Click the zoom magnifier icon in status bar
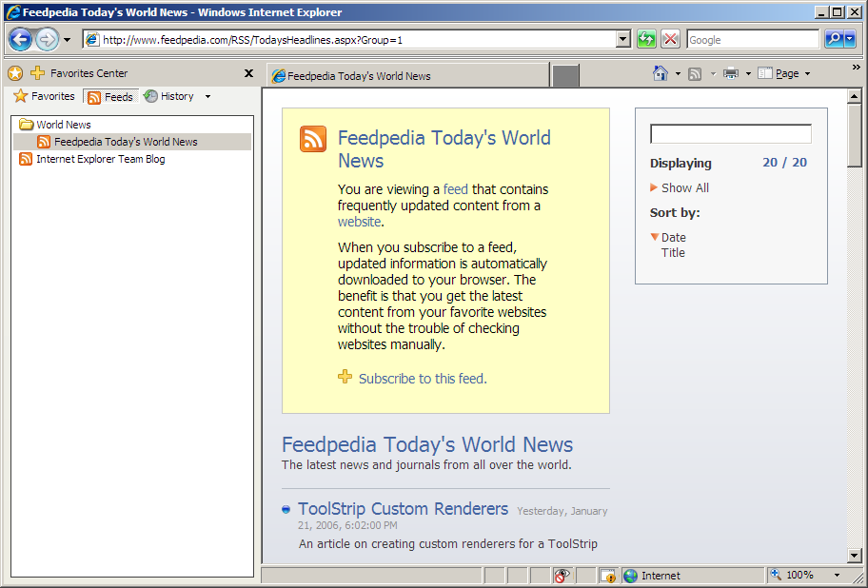Image resolution: width=868 pixels, height=588 pixels. click(776, 575)
